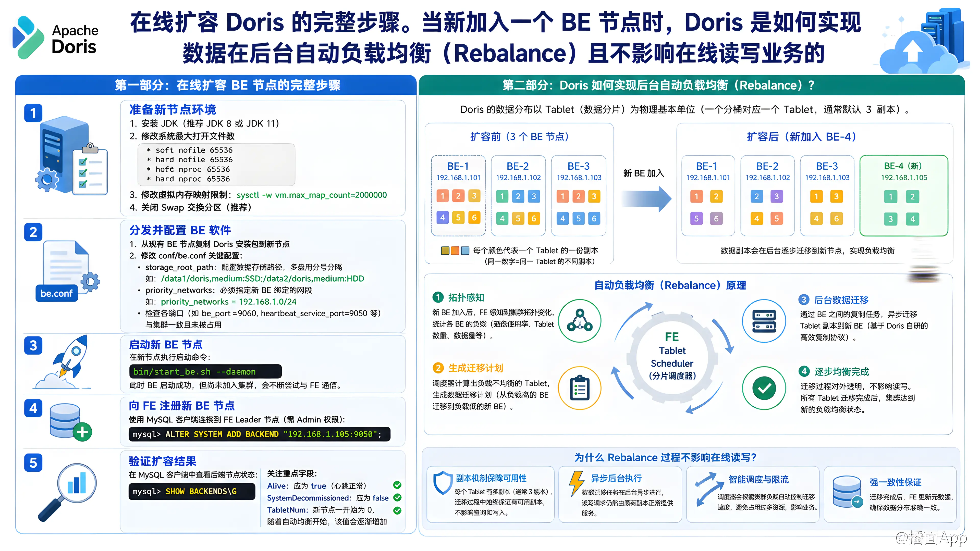Click the soft nofile 65536 line
This screenshot has width=980, height=551.
(x=189, y=150)
